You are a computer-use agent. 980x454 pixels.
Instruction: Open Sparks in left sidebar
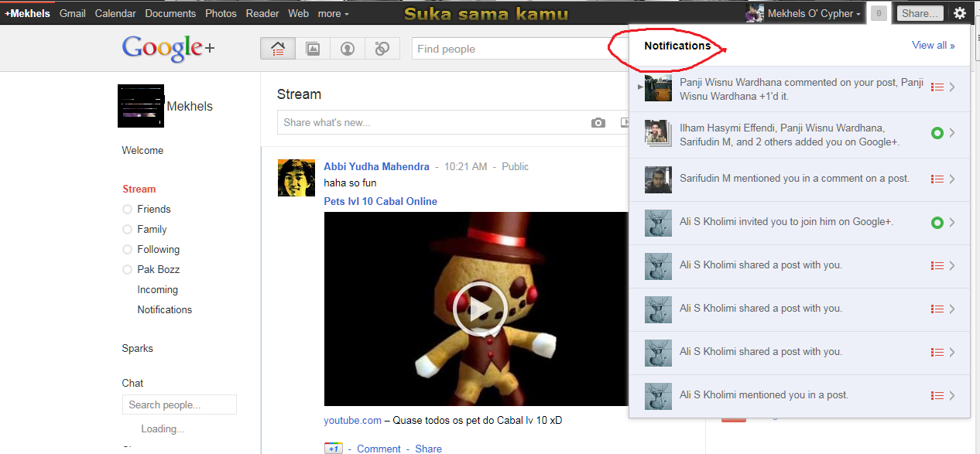138,348
